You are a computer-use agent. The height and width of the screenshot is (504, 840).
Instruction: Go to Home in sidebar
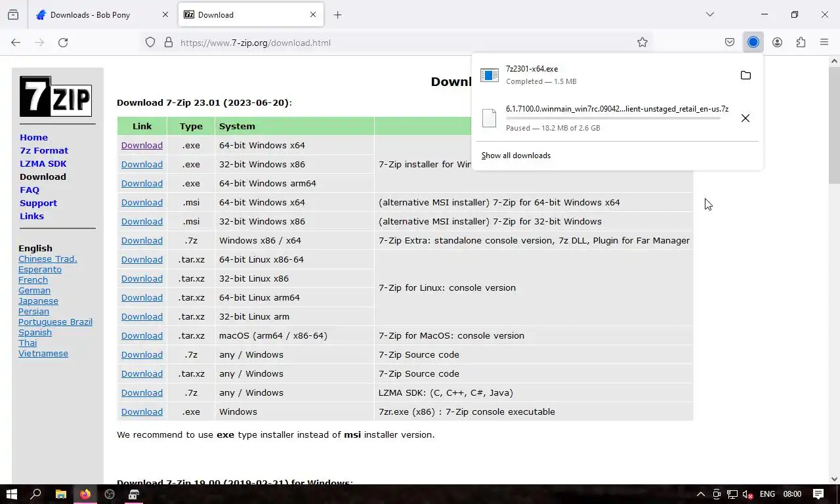(33, 137)
